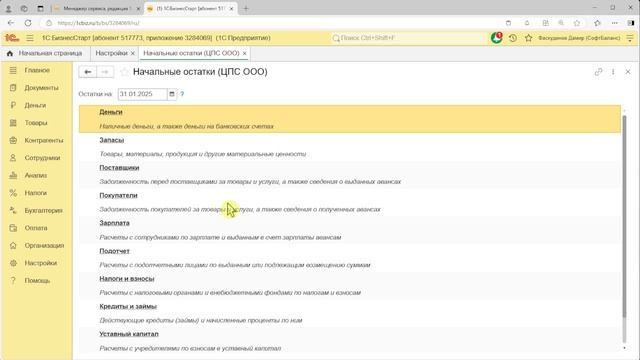640x360 pixels.
Task: Click the question mark help next to date
Action: click(x=182, y=94)
